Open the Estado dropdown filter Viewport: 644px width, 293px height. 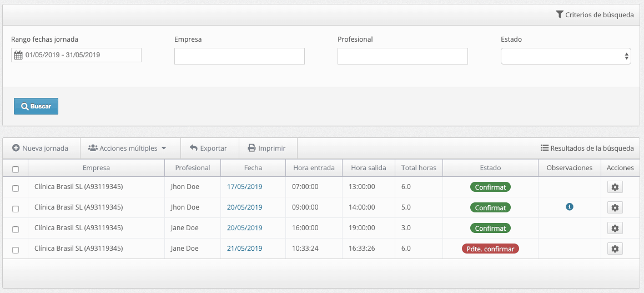coord(566,56)
